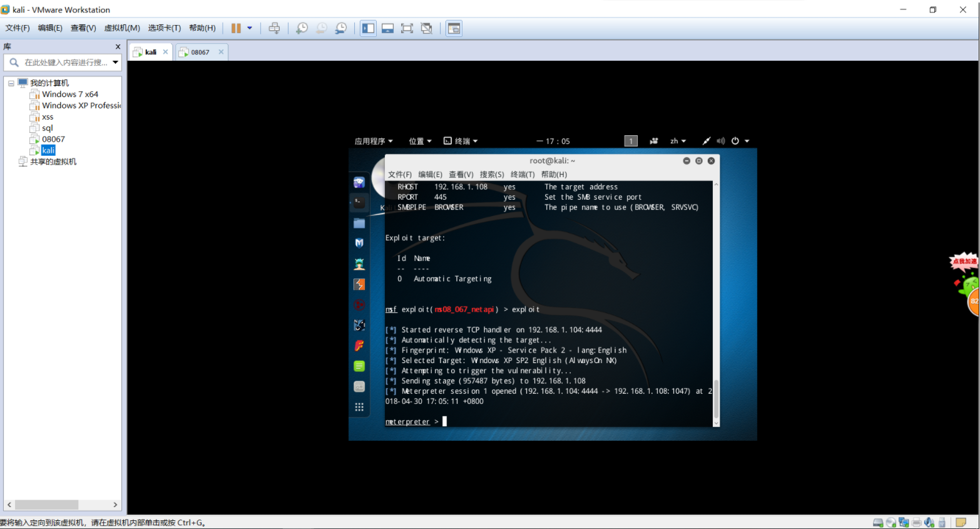This screenshot has height=529, width=980.
Task: Select 共享的虚拟机 in library tree
Action: pos(53,162)
